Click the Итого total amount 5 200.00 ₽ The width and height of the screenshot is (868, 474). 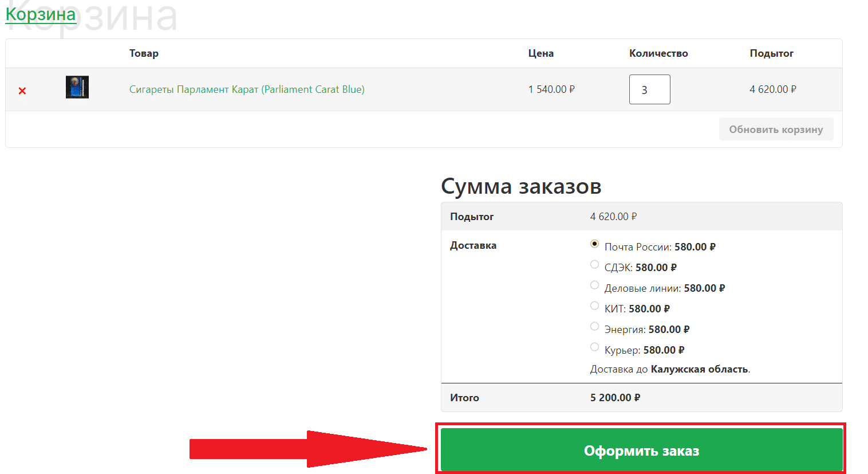click(615, 398)
